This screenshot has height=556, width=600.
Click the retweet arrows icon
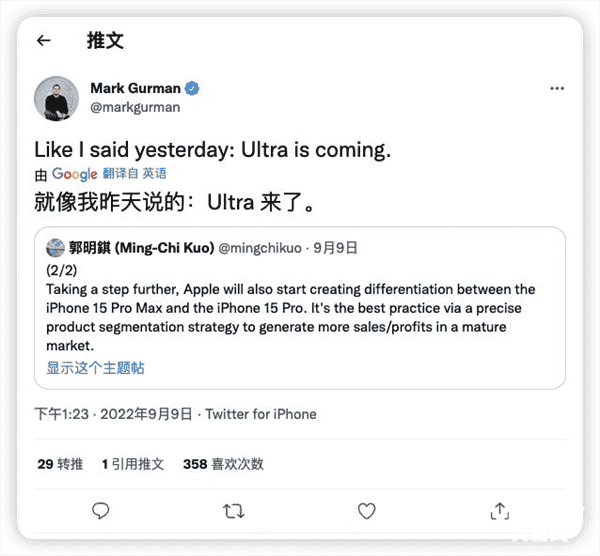(233, 510)
